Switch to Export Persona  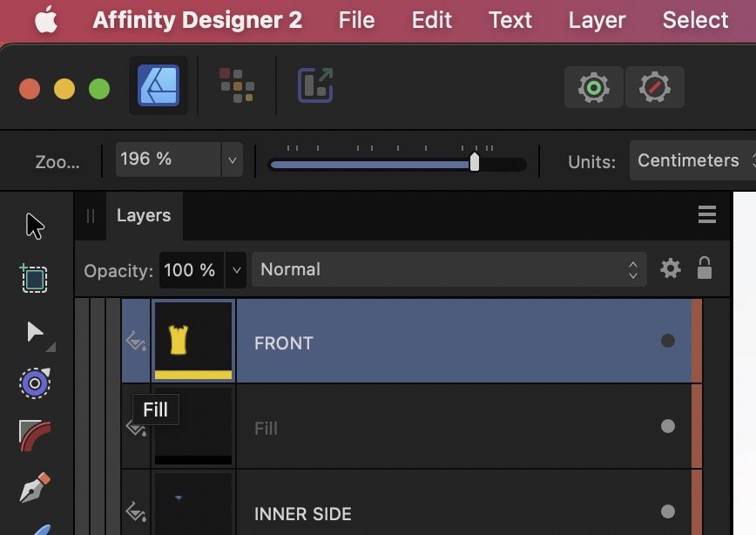point(315,85)
